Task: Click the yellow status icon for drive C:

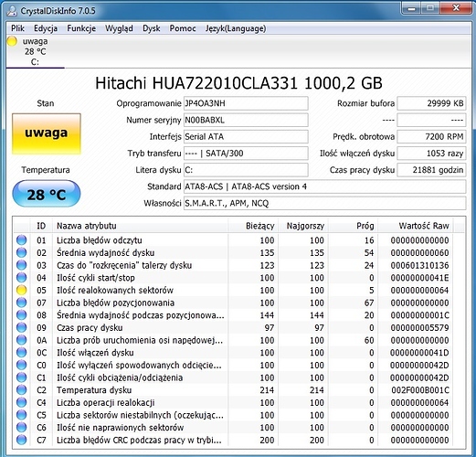Action: 12,41
